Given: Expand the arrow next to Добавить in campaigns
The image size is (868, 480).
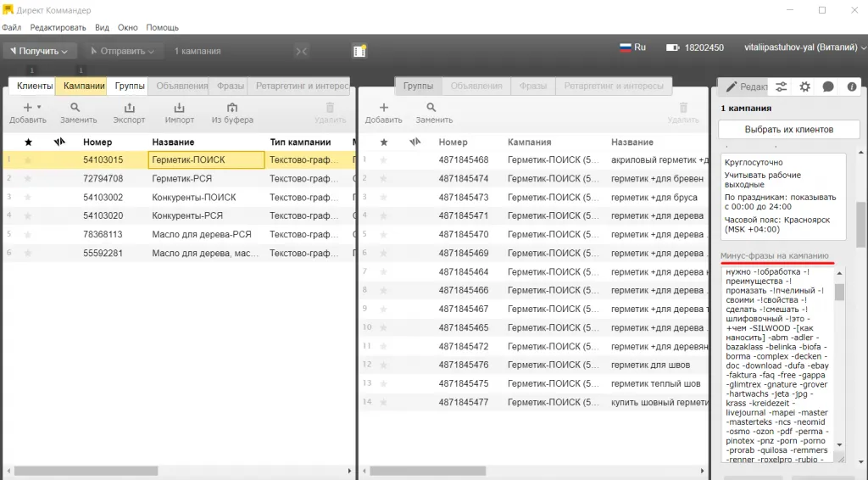Looking at the screenshot, I should click(x=39, y=107).
